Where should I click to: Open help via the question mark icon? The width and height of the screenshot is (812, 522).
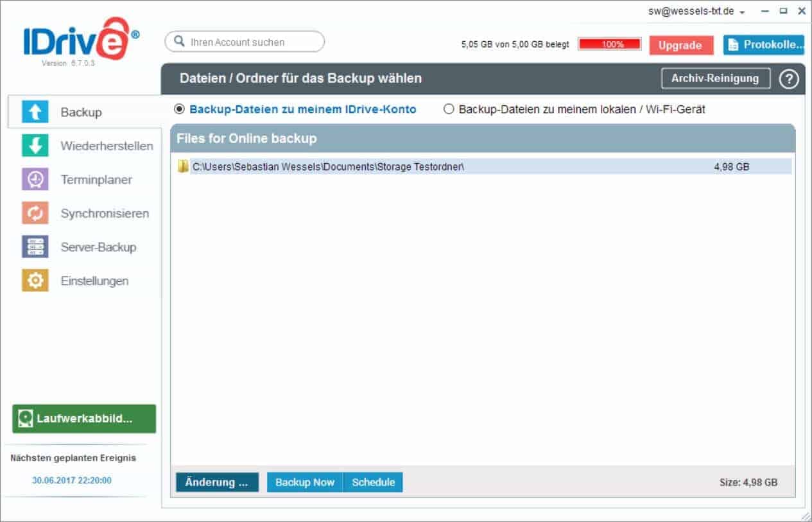[x=789, y=79]
